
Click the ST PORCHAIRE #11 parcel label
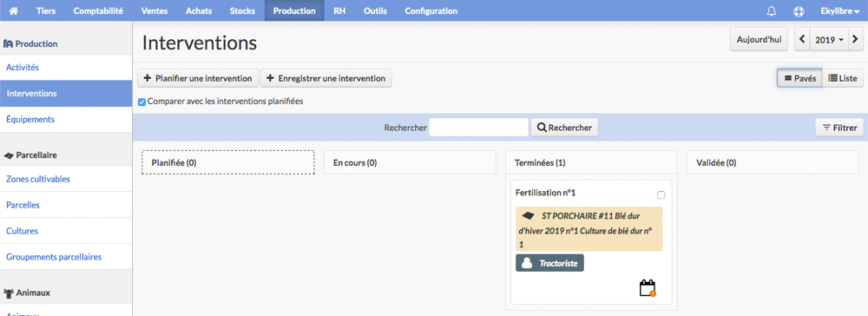click(x=589, y=230)
